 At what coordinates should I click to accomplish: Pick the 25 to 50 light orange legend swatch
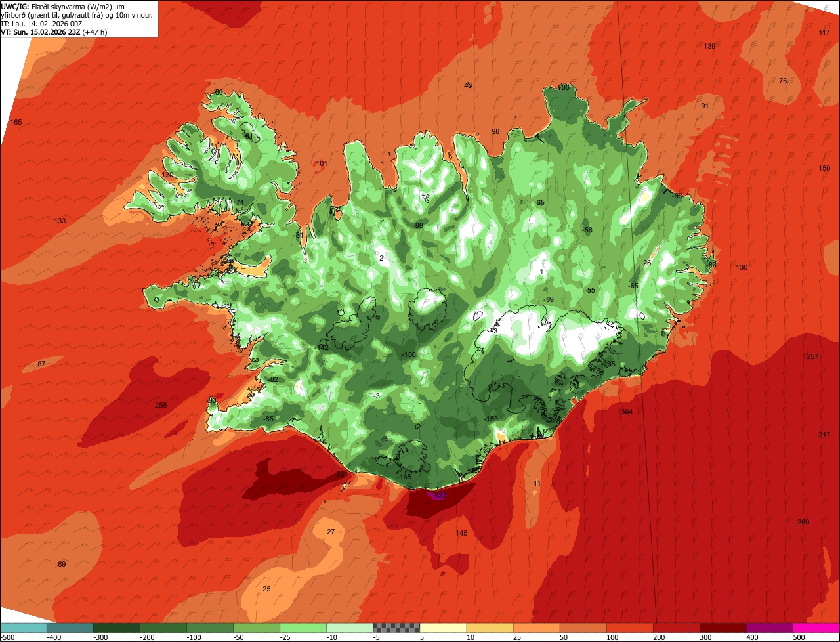536,628
